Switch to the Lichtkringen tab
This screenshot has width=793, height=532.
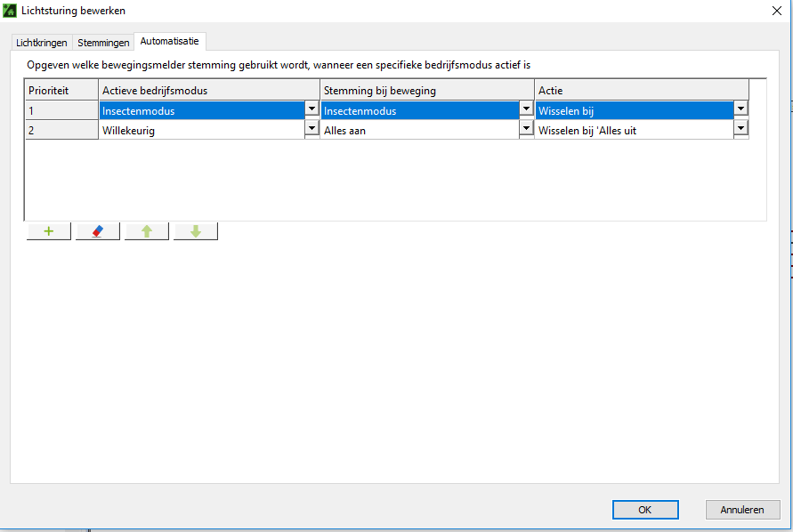point(42,43)
